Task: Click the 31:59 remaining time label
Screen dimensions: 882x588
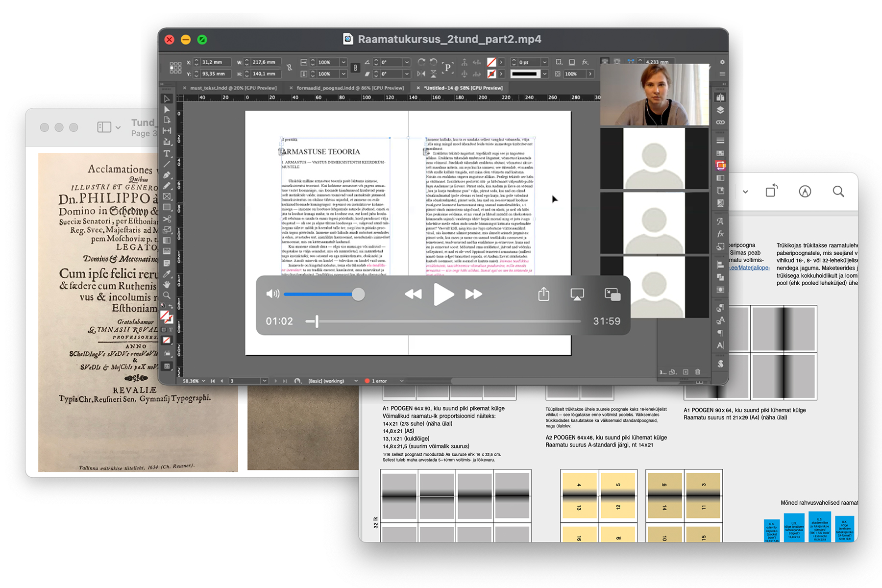Action: pyautogui.click(x=607, y=321)
